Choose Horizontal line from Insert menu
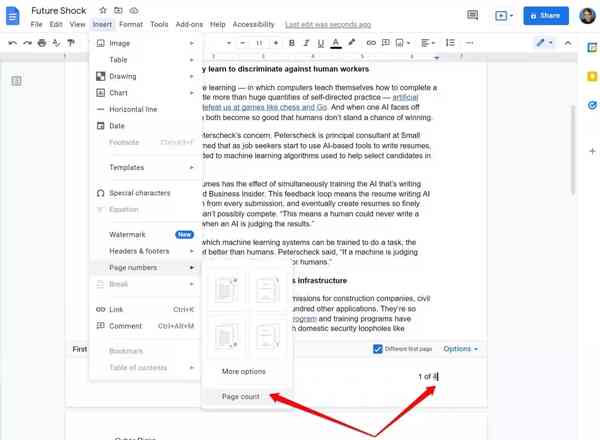The image size is (600, 440). (x=133, y=109)
